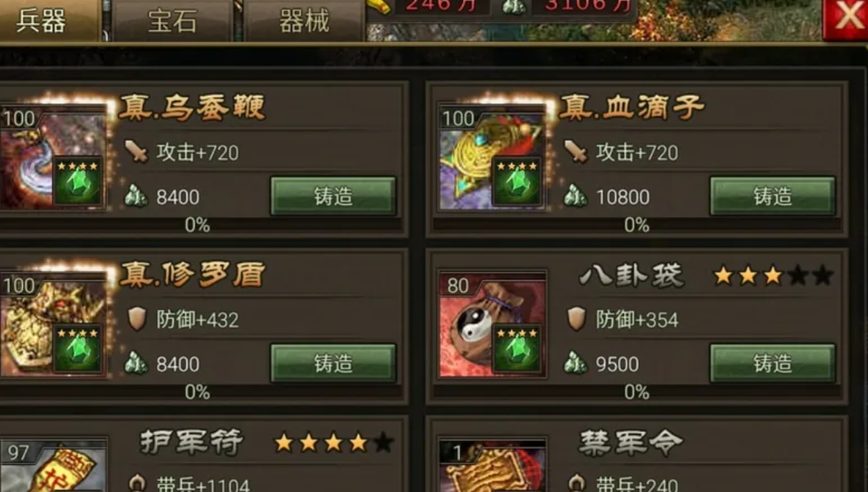Click 铸造 for 真.修罗盾
Screen dimensions: 868x492
pyautogui.click(x=333, y=363)
